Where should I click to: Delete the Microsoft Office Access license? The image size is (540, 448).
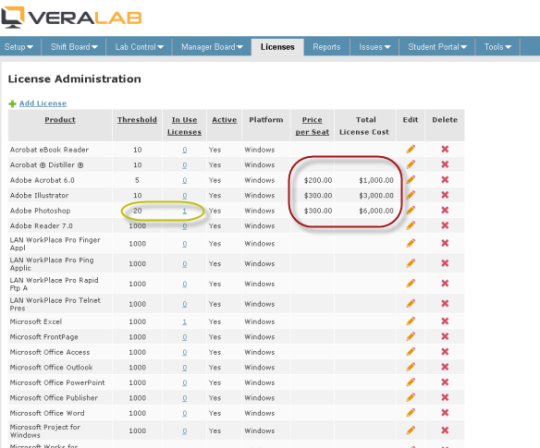(x=445, y=352)
